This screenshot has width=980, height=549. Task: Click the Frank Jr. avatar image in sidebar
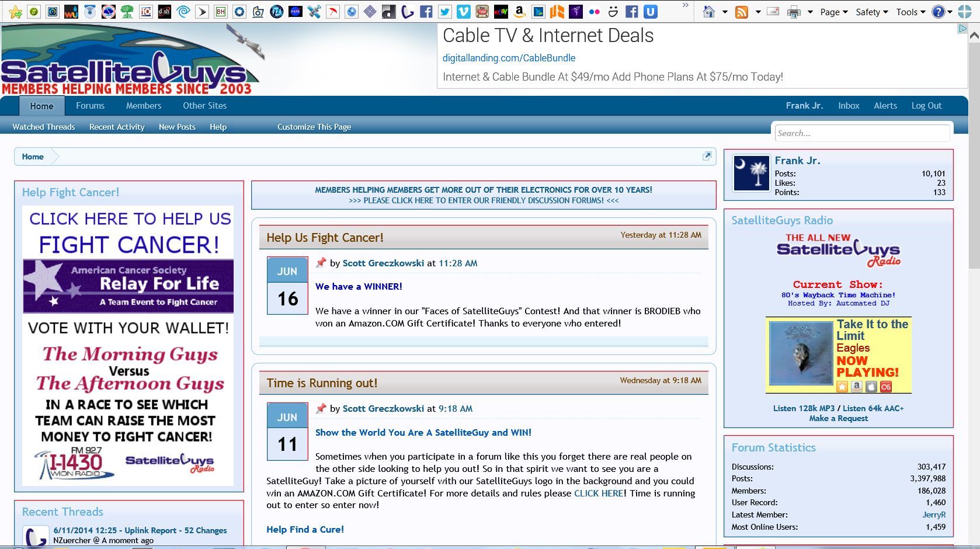[x=752, y=173]
